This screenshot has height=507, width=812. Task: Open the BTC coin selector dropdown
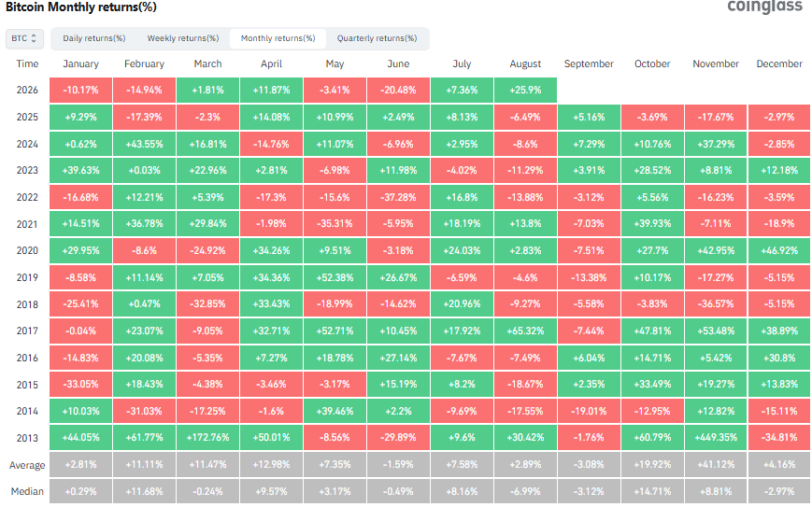24,38
